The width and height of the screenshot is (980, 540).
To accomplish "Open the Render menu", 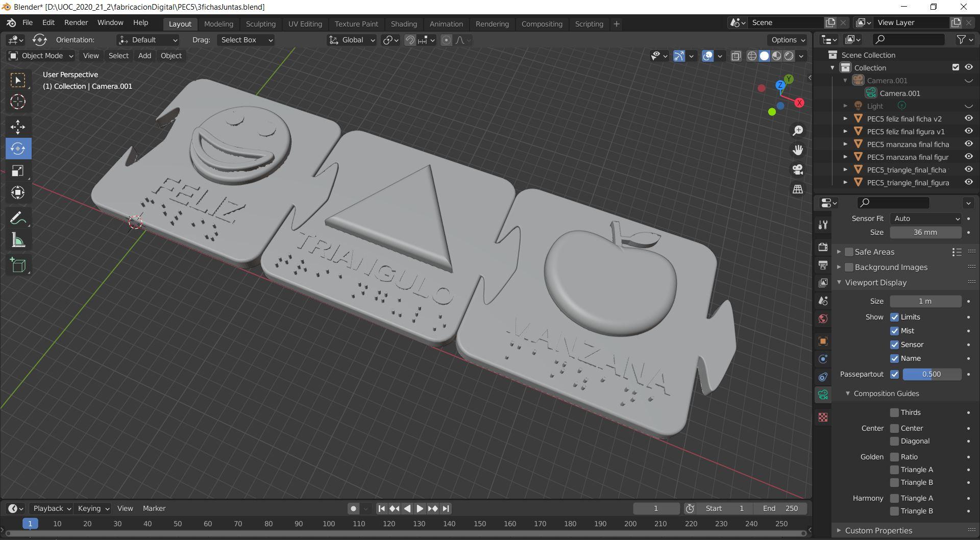I will tap(76, 22).
